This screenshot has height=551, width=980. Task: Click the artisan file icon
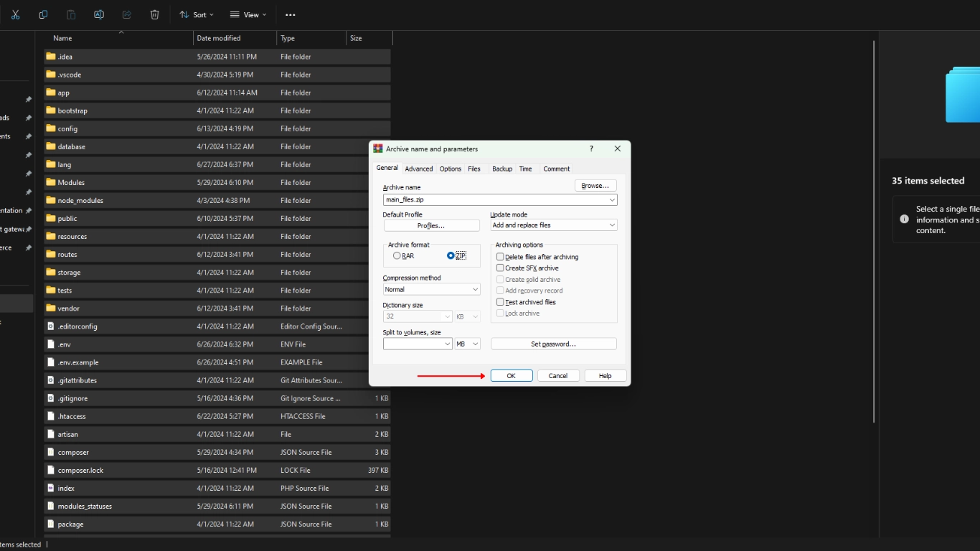tap(50, 434)
